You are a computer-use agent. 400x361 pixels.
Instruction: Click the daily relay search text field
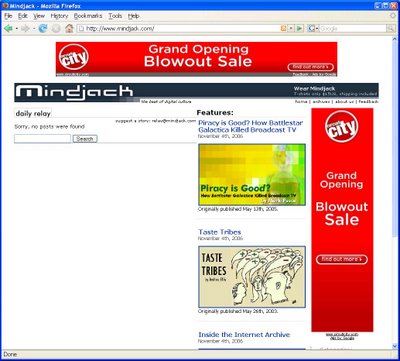coord(42,139)
